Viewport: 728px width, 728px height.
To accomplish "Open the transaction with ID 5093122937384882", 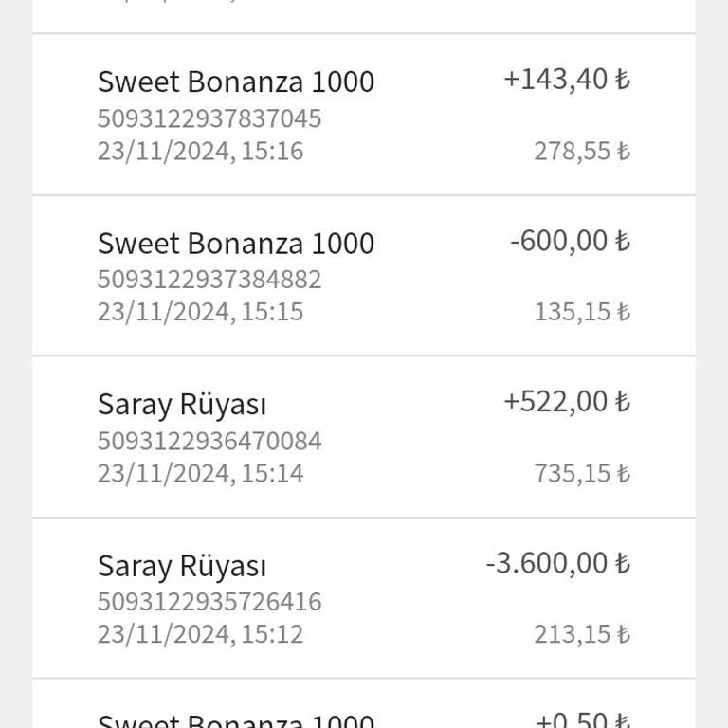I will [209, 280].
